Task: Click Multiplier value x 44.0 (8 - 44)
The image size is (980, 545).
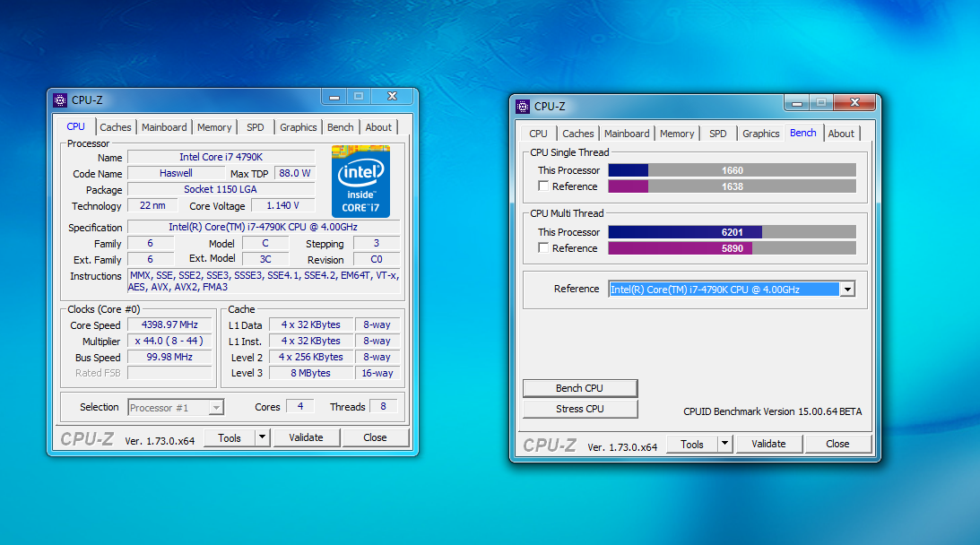Action: click(169, 341)
